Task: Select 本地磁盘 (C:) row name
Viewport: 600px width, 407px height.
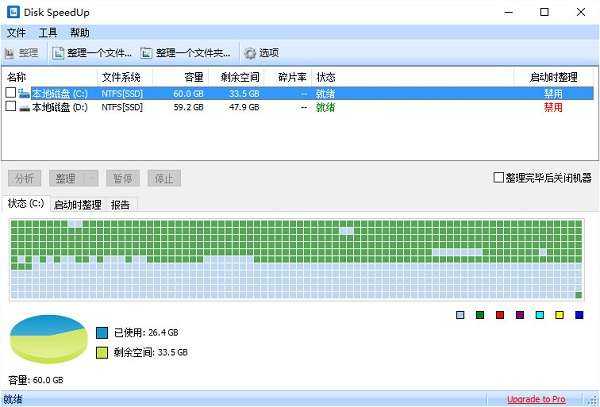Action: [59, 93]
